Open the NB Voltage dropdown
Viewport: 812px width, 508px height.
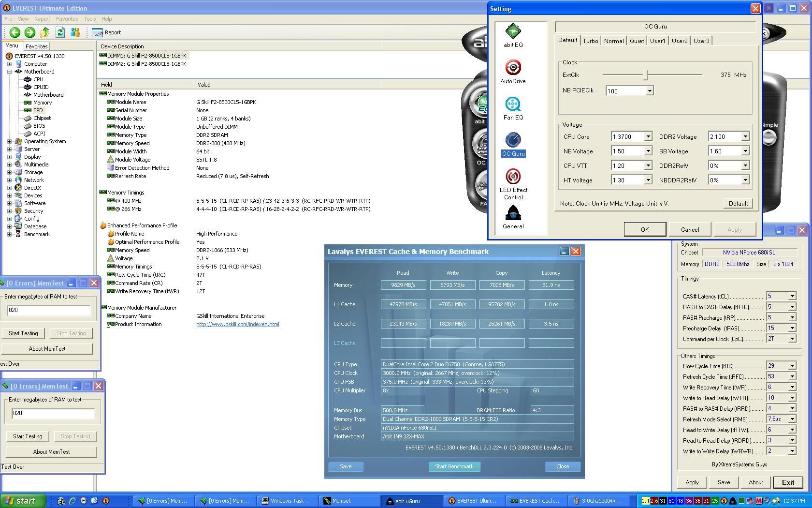coord(648,151)
